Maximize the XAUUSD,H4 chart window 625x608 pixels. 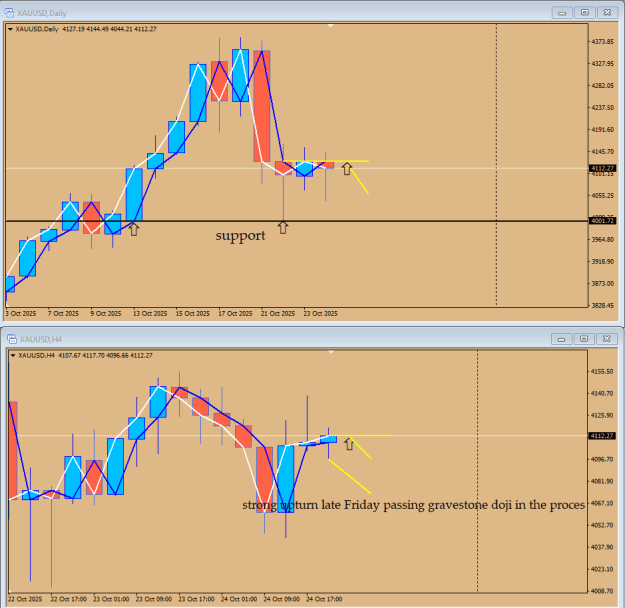584,339
